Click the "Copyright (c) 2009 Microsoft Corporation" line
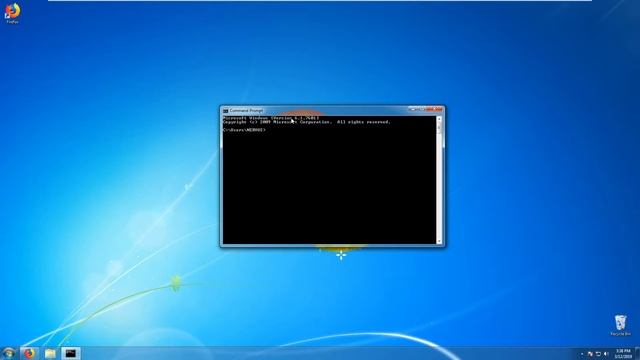640x360 pixels. (307, 122)
